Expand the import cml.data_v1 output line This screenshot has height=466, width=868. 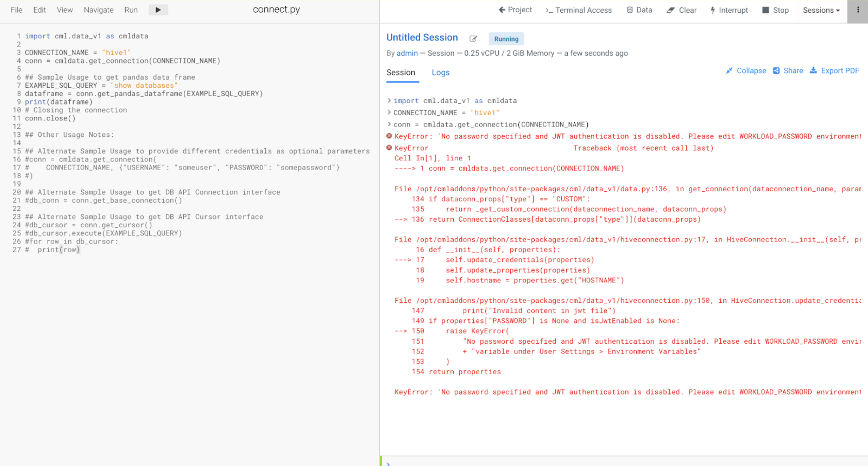pos(389,101)
